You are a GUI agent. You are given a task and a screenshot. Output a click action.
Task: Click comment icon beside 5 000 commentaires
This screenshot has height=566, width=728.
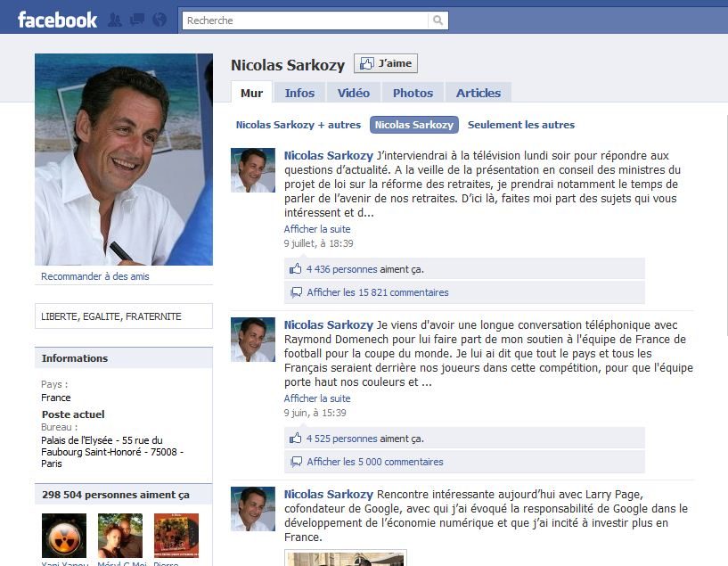pos(296,462)
